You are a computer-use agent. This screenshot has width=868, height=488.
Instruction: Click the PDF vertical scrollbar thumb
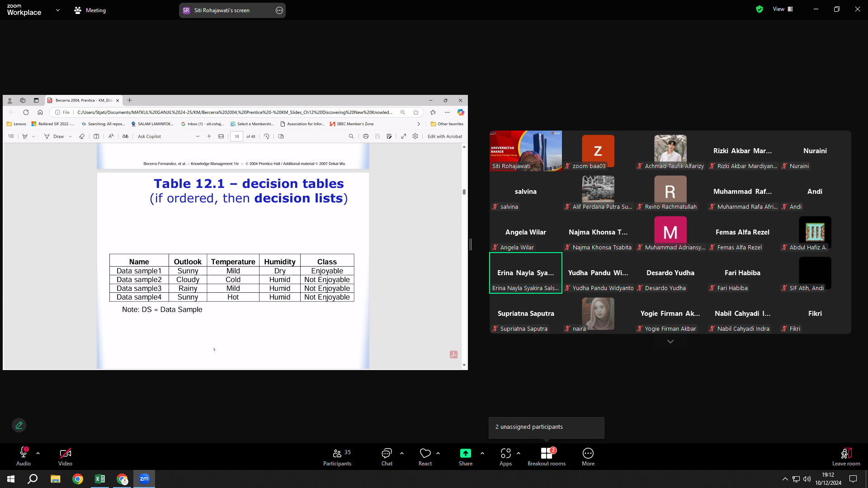pos(464,192)
